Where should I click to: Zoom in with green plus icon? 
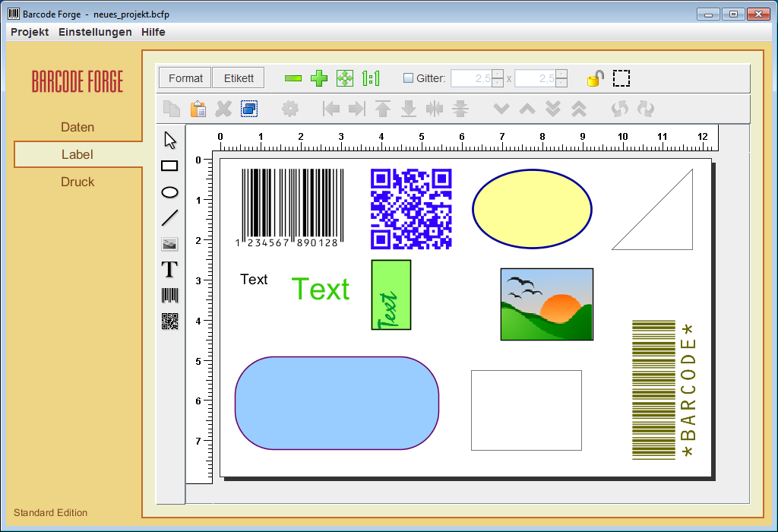(319, 78)
